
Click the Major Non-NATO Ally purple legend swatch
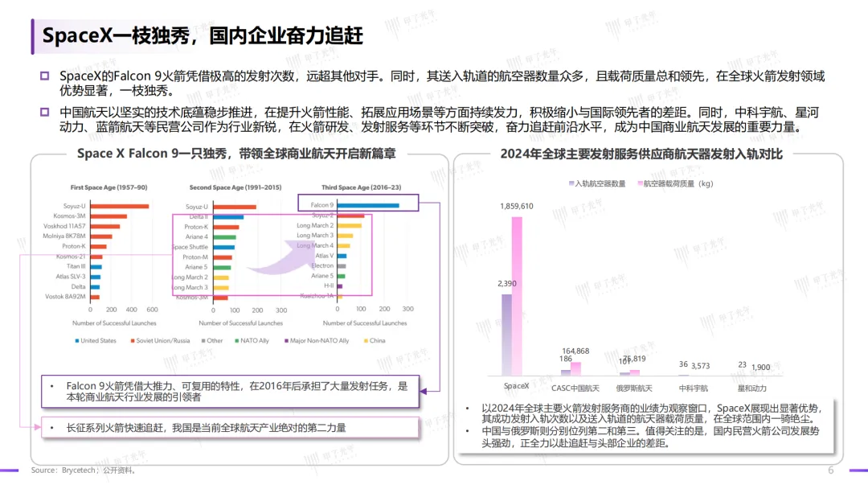coord(286,340)
